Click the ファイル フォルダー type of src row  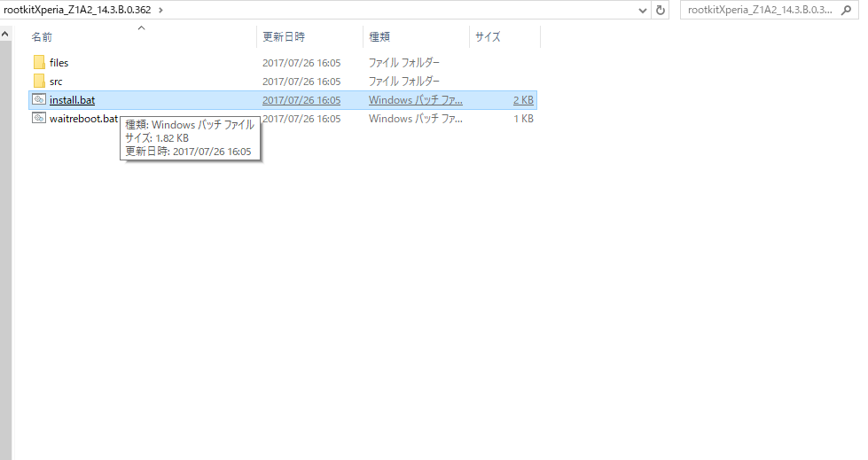tap(403, 82)
